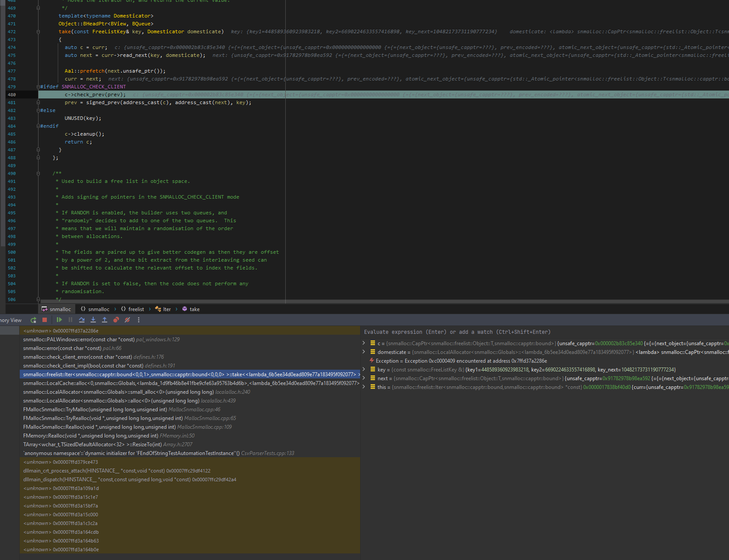Select the unknown frame 0x00007ffd3a164b0e

(x=190, y=549)
